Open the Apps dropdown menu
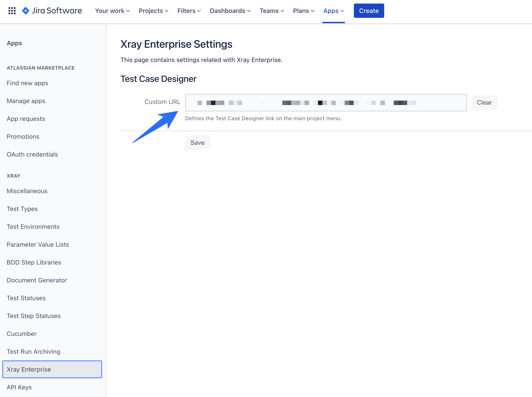This screenshot has width=532, height=397. click(x=334, y=11)
